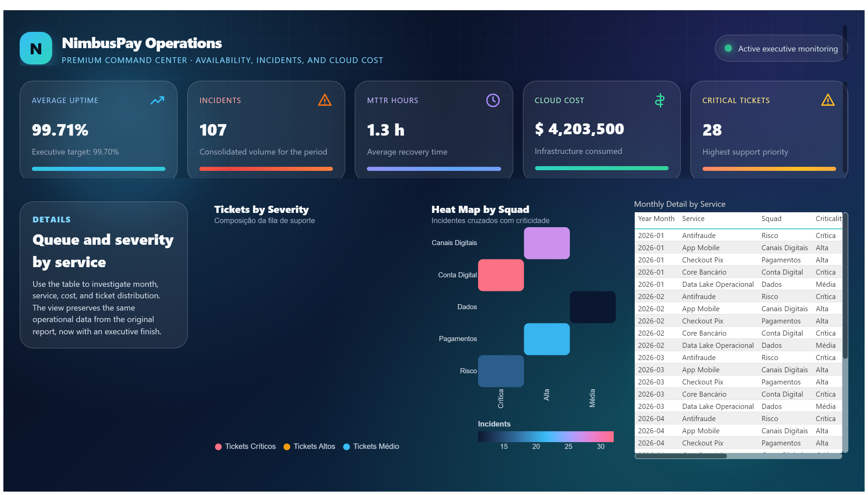
Task: Click the uptime trend arrow icon
Action: click(x=157, y=100)
